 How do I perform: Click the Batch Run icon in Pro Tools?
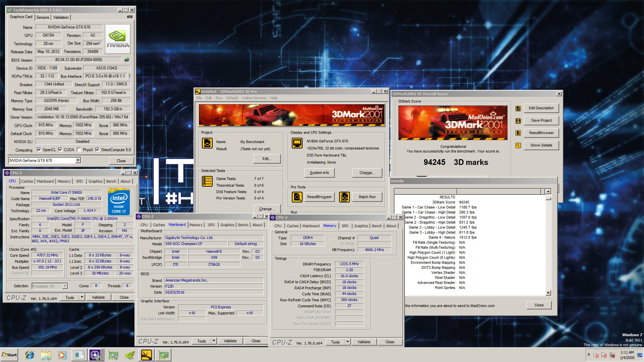[344, 197]
